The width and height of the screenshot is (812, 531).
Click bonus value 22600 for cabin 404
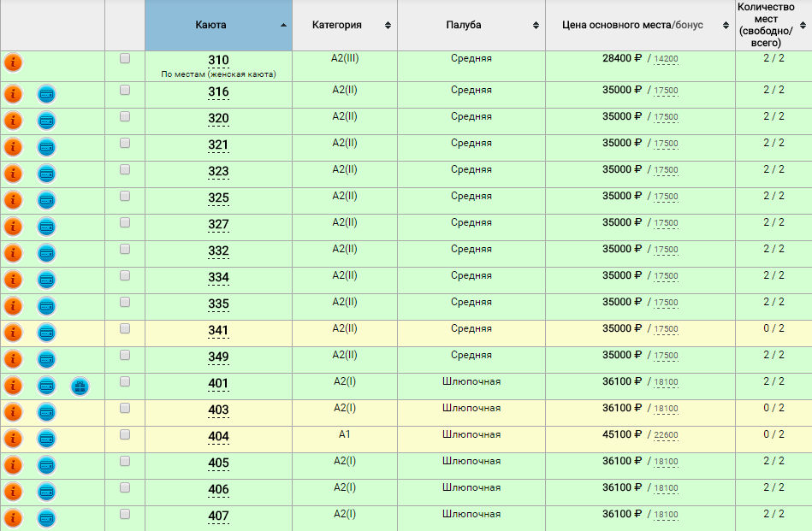click(666, 436)
